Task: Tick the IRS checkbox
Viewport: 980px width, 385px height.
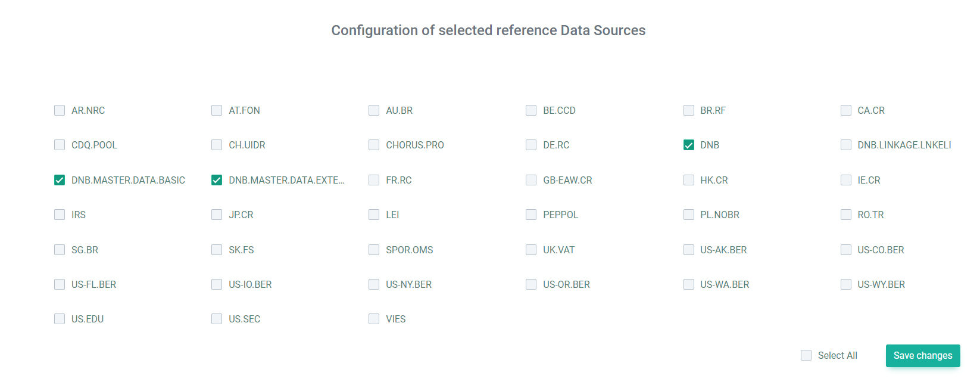Action: click(60, 215)
